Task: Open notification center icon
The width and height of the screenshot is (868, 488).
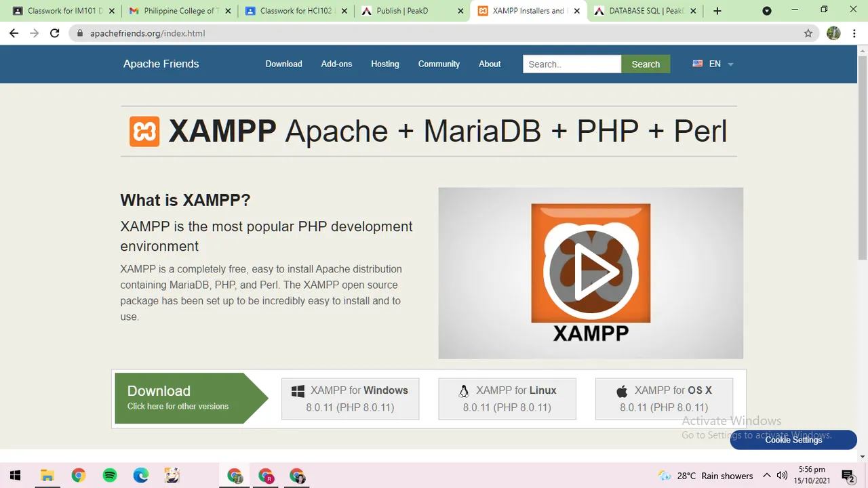Action: (x=848, y=476)
